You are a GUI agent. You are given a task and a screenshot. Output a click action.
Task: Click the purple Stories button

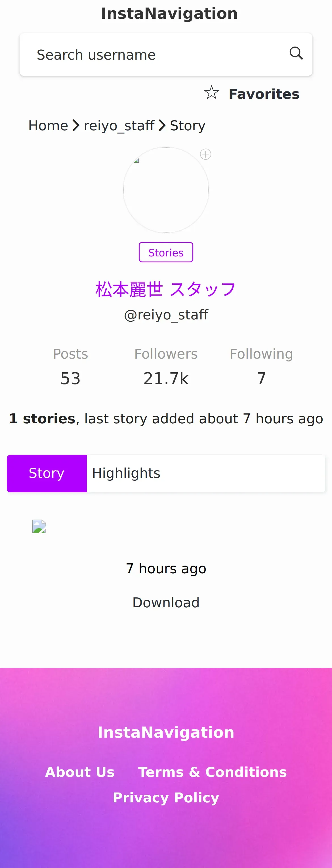click(166, 252)
